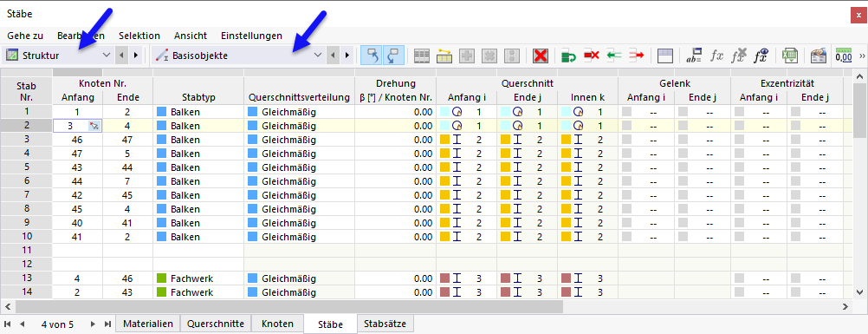Click Ende node cell '47' in row 3
868x334 pixels.
click(x=127, y=140)
